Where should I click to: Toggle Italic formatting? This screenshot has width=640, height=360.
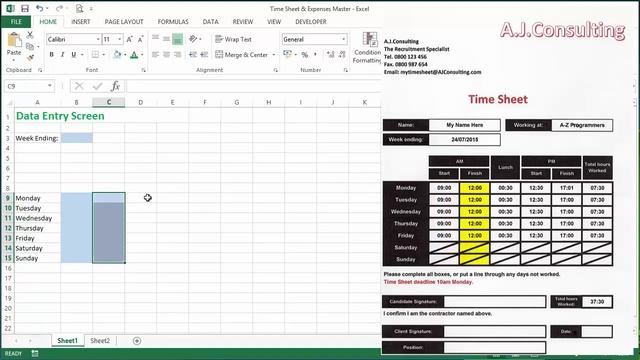pos(62,54)
